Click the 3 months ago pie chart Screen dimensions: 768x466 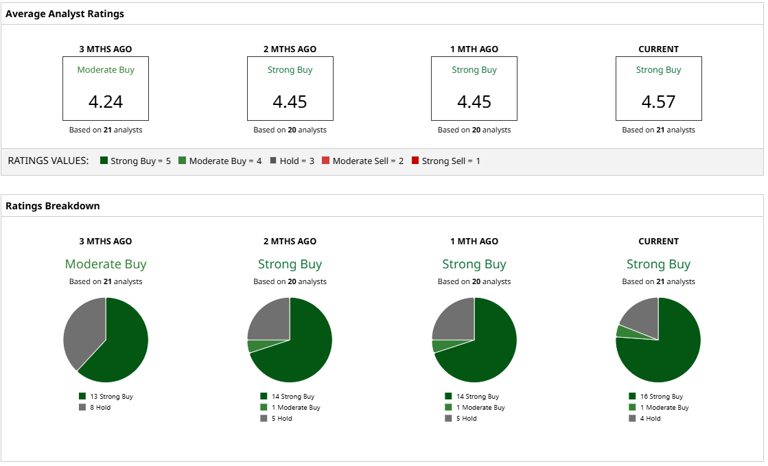pyautogui.click(x=105, y=340)
